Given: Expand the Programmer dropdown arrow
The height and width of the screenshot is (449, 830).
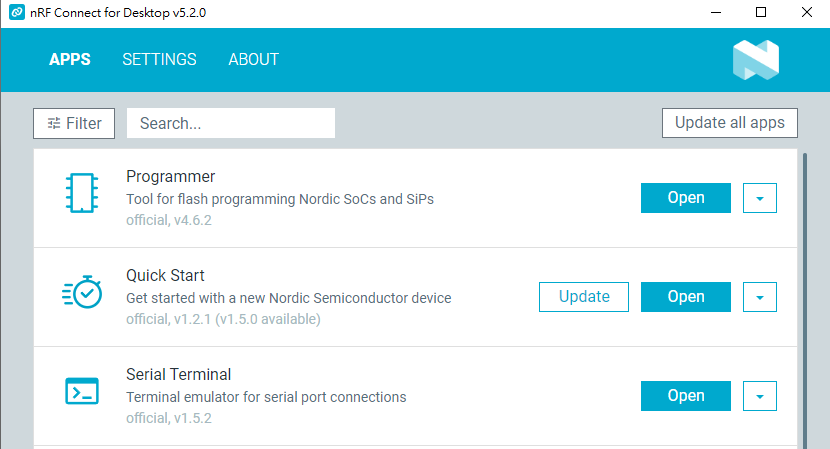Looking at the screenshot, I should (760, 198).
